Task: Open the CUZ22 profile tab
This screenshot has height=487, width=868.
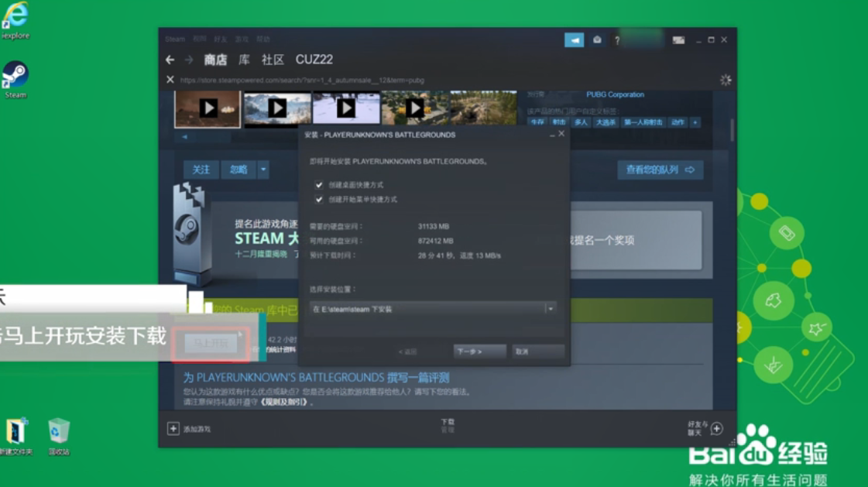Action: point(314,60)
